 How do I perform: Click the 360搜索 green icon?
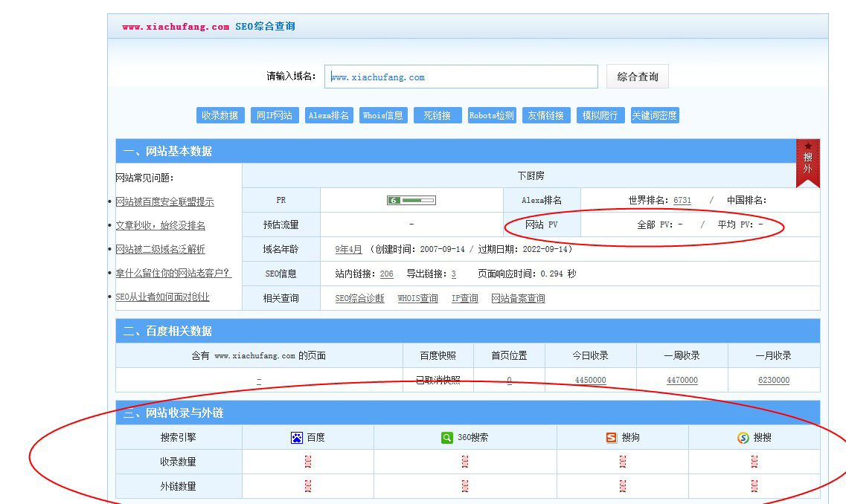[446, 438]
